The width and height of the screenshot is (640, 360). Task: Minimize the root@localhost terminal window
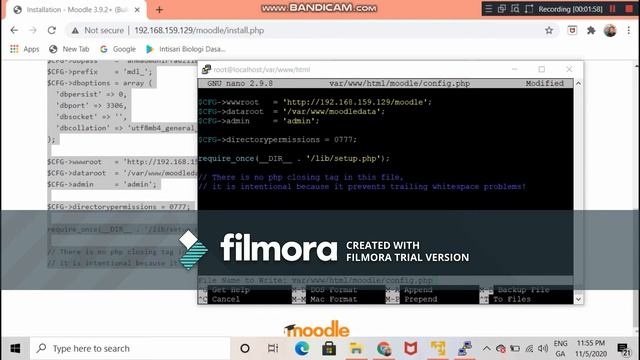tap(515, 69)
